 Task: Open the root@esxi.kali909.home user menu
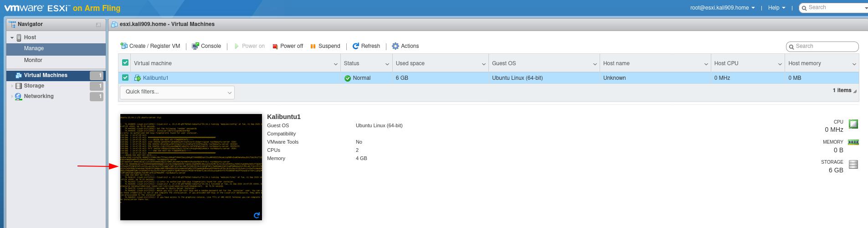(723, 8)
